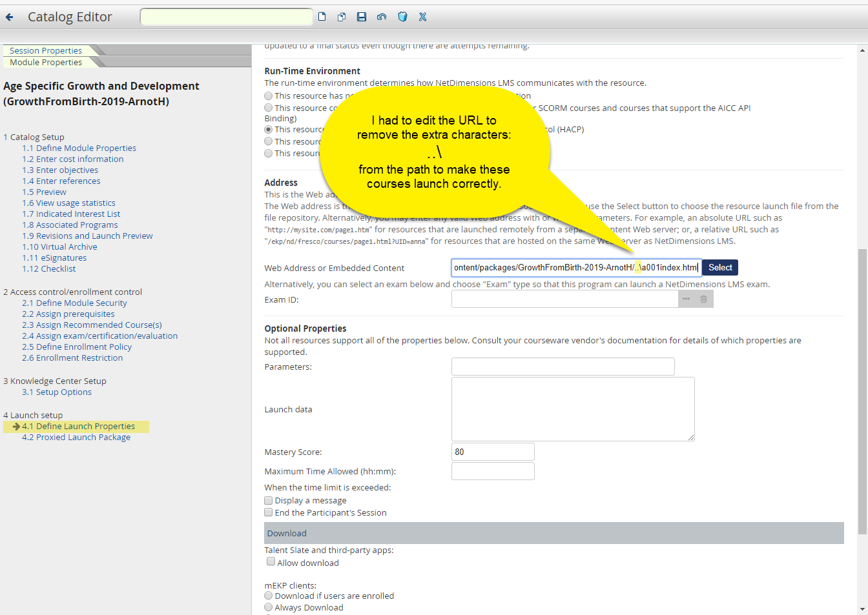This screenshot has width=868, height=615.
Task: Click the Select button for web address
Action: (720, 267)
